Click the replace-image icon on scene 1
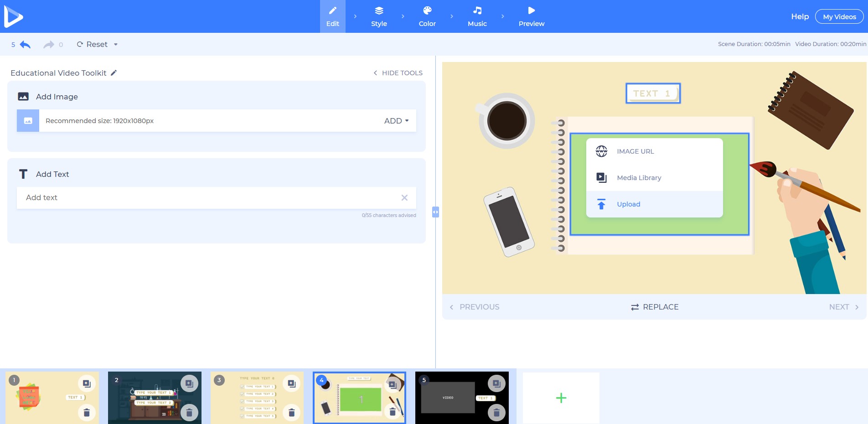The image size is (868, 424). pos(87,384)
